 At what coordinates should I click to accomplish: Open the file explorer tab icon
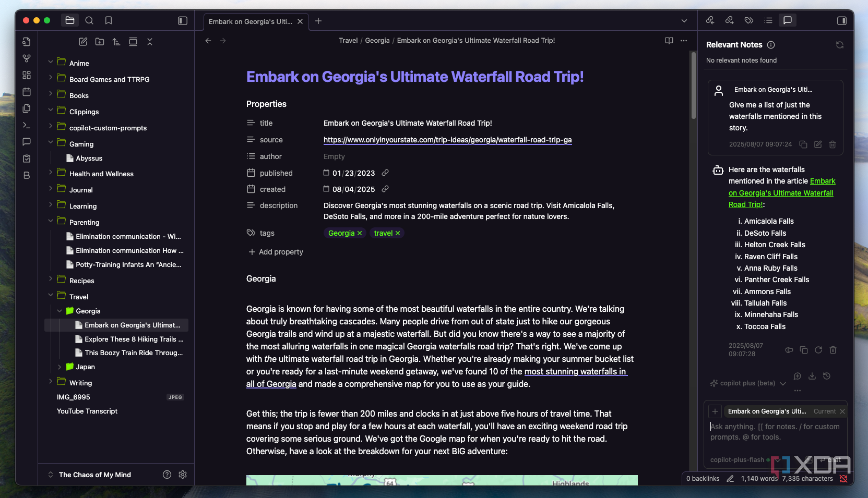[70, 20]
